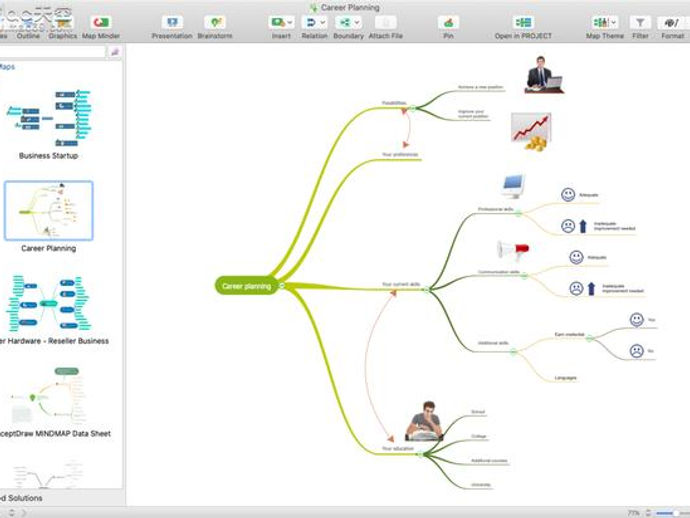
Task: Click the sidebar search input field
Action: [53, 52]
